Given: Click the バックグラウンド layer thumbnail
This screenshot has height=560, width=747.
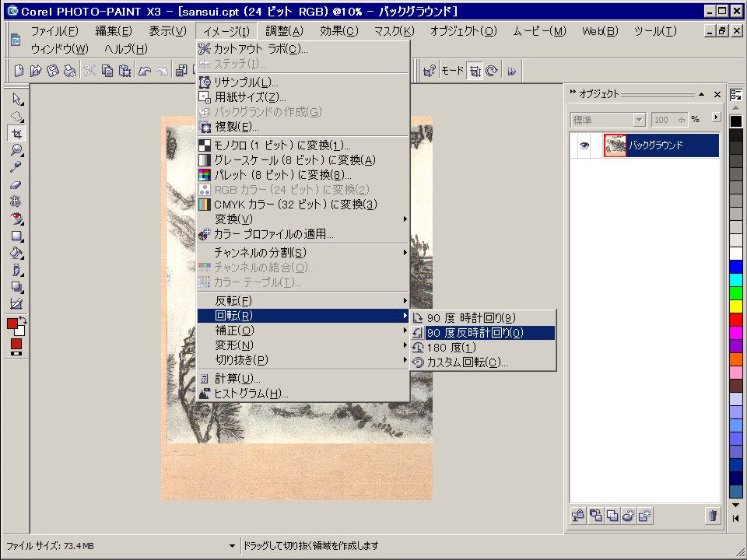Looking at the screenshot, I should 615,145.
